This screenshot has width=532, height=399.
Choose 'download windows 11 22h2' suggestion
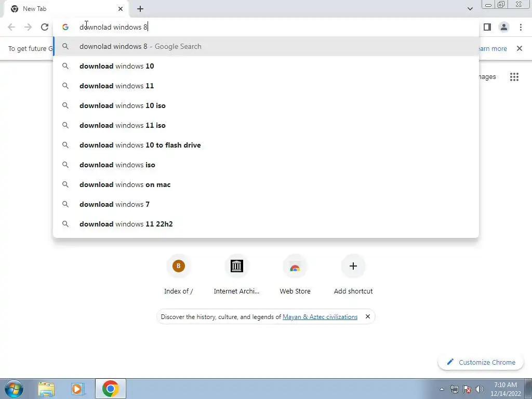coord(266,224)
